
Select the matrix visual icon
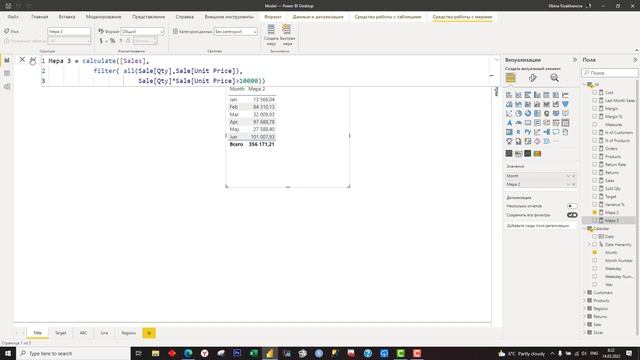point(509,132)
